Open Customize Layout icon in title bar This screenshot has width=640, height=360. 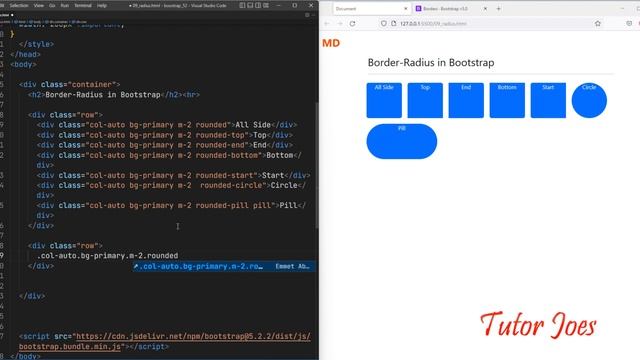[x=266, y=5]
